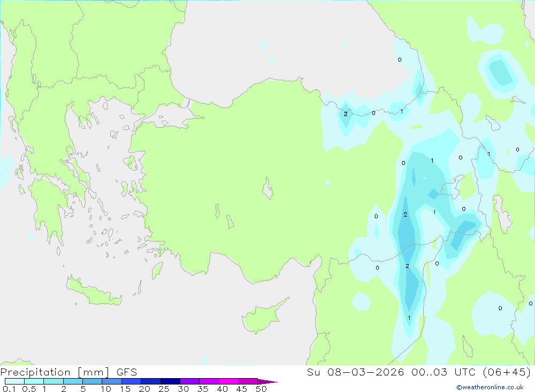The width and height of the screenshot is (535, 392).
Task: Click the 0.5 legend scale label
Action: 29,389
